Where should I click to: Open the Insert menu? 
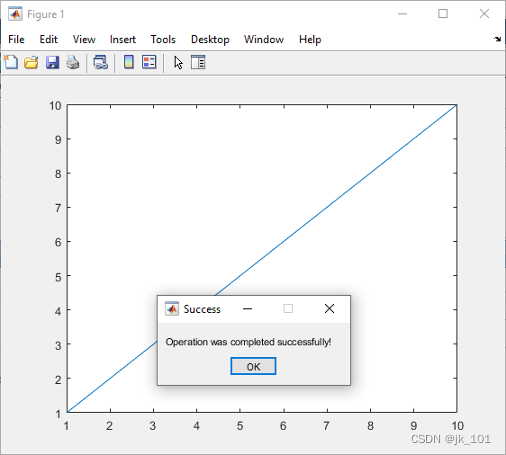click(123, 39)
